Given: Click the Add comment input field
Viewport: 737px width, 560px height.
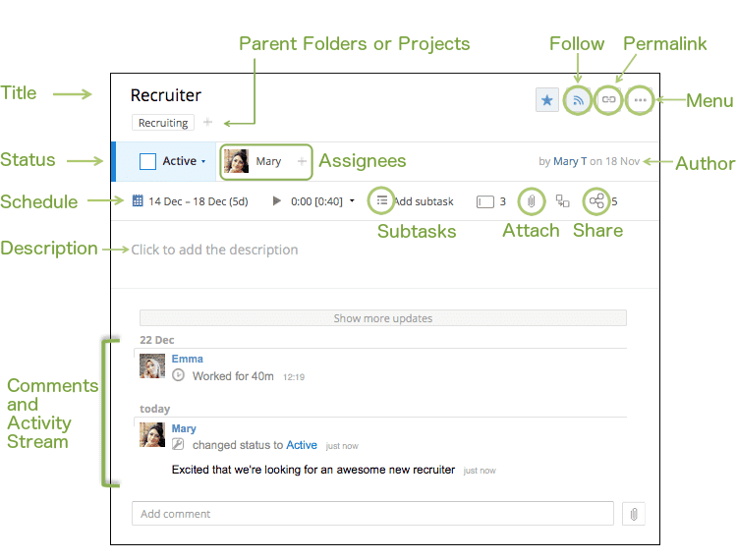Looking at the screenshot, I should pos(372,514).
